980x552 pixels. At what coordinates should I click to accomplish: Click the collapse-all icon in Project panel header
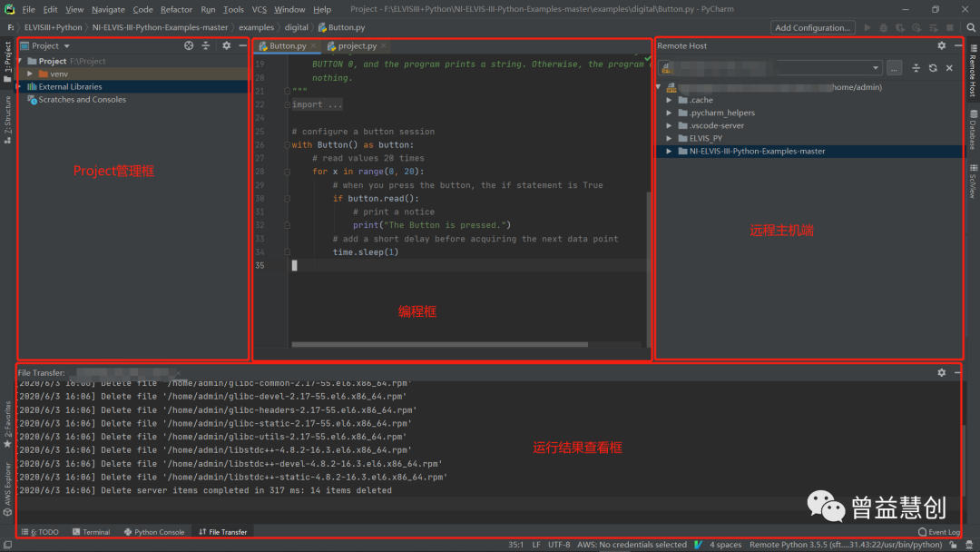(x=206, y=45)
